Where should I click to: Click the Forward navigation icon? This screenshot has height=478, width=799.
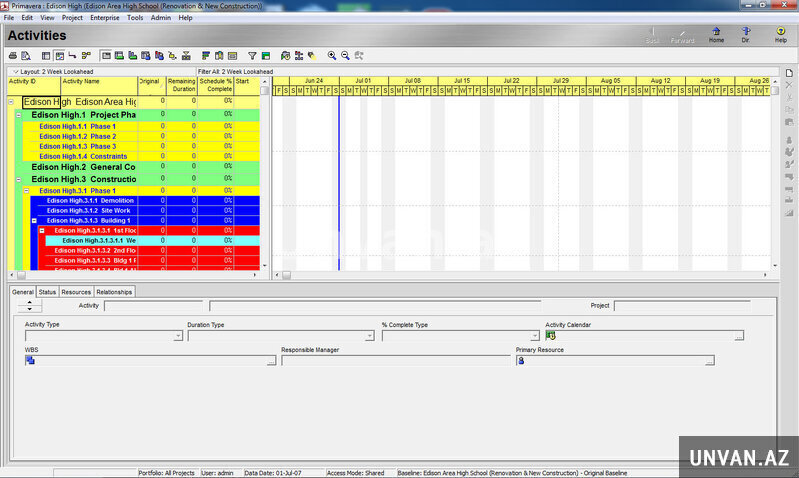pos(682,35)
